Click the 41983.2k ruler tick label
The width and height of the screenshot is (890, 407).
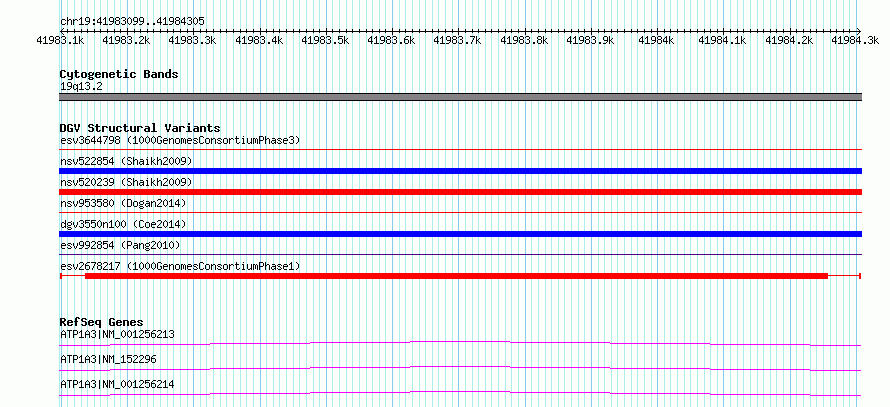click(126, 40)
